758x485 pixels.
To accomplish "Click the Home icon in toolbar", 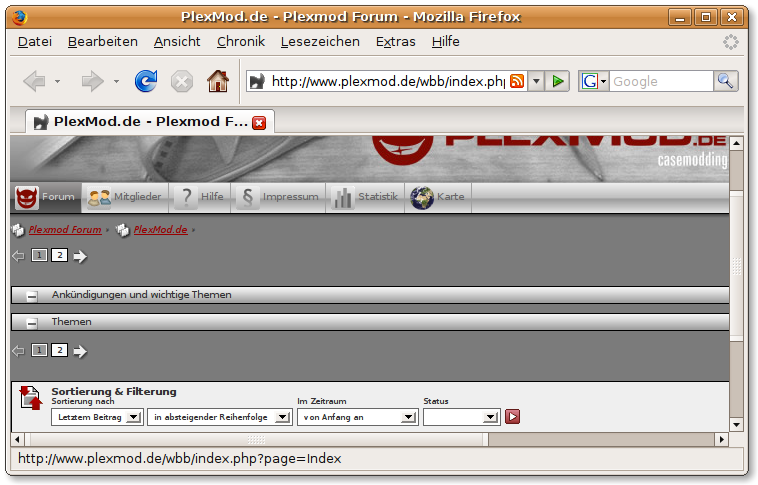I will 217,81.
